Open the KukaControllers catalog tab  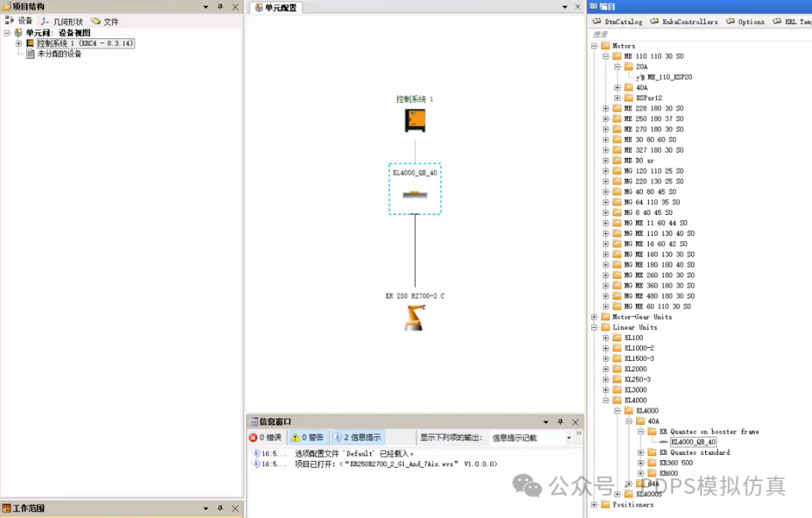(684, 22)
